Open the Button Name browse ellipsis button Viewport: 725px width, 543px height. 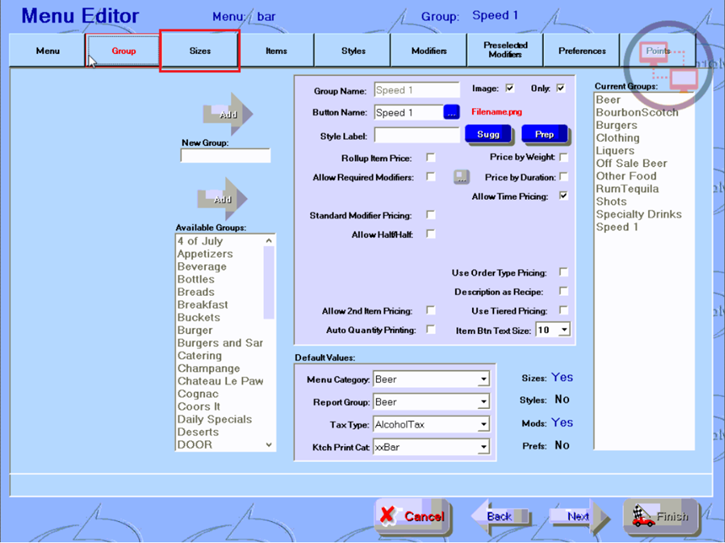[451, 112]
